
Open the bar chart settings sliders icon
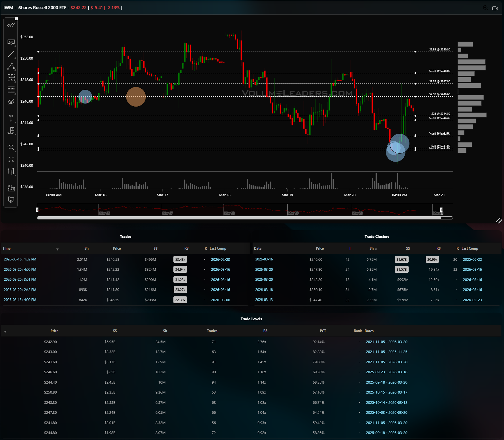tap(11, 171)
